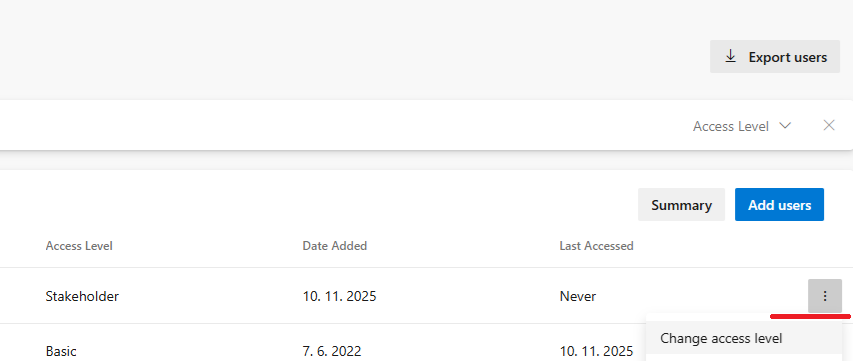
Task: Click the Basic row's last accessed date
Action: click(596, 351)
